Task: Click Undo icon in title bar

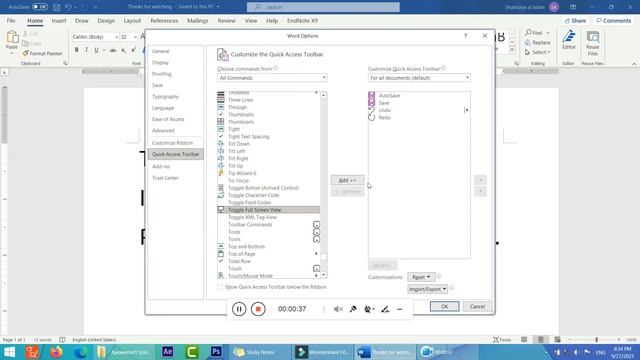Action: tap(68, 7)
